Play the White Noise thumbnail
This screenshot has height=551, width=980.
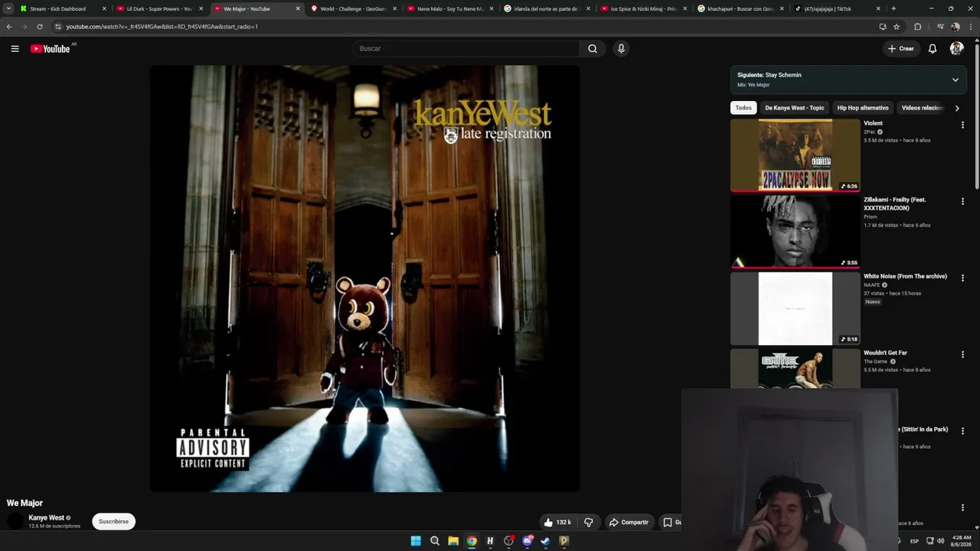(795, 308)
